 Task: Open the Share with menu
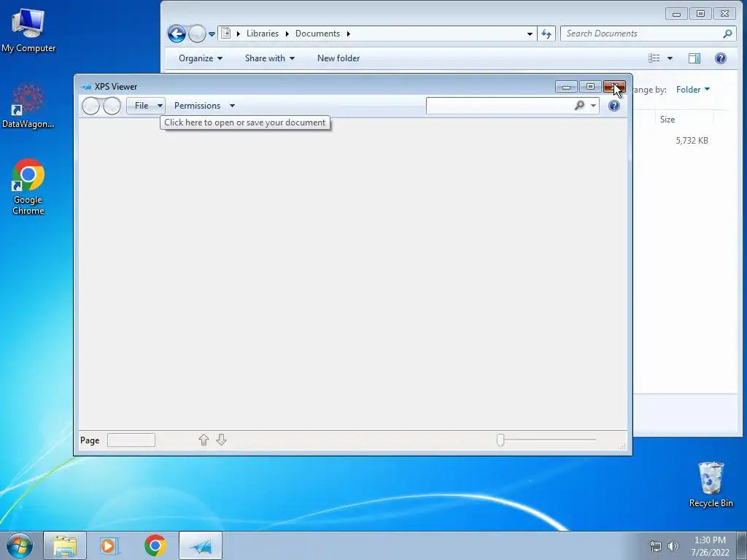pos(270,58)
